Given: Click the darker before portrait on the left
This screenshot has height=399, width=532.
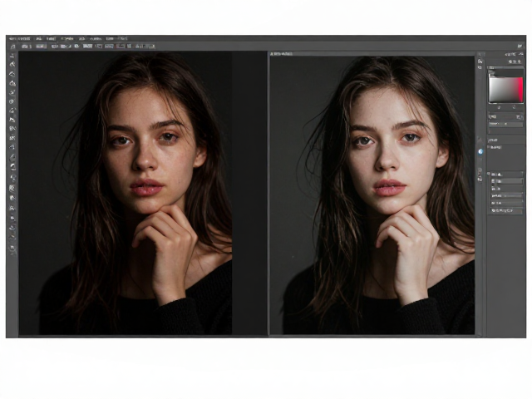Looking at the screenshot, I should click(x=126, y=194).
